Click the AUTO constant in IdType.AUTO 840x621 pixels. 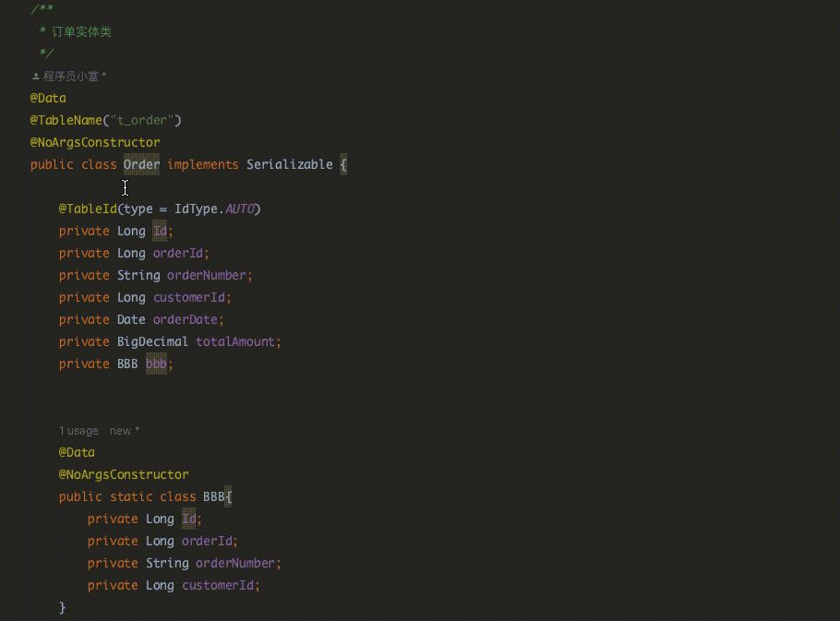pos(239,209)
